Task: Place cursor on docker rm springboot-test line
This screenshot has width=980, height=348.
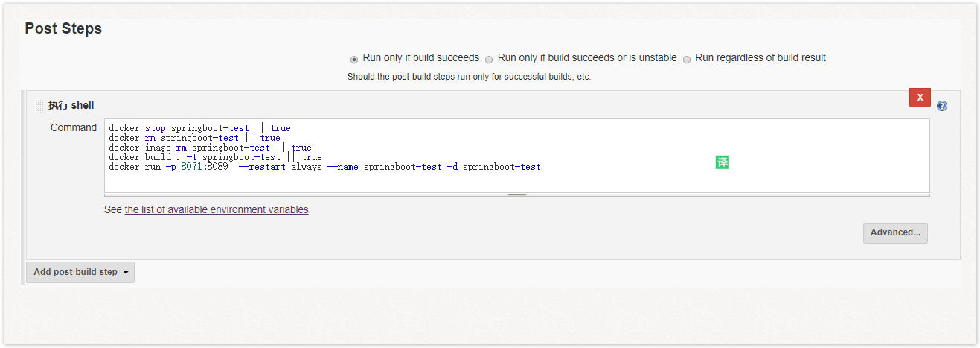Action: coord(194,138)
